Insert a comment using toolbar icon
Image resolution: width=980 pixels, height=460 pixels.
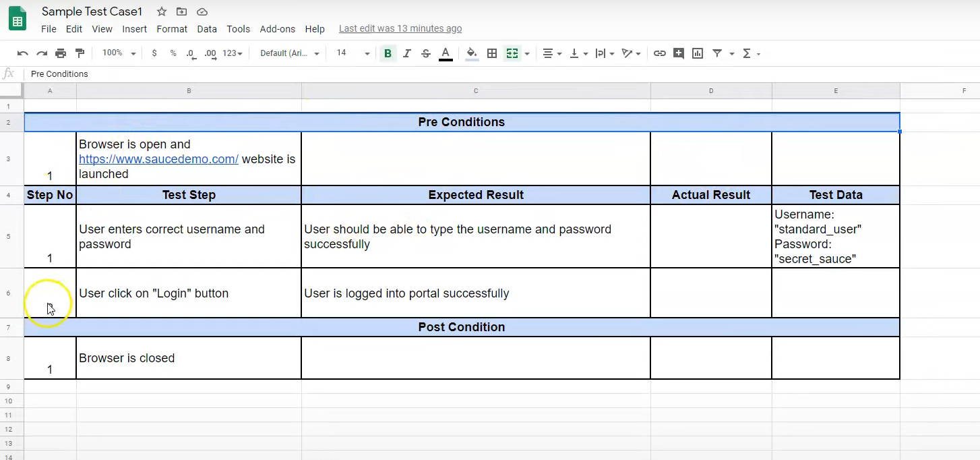(x=679, y=53)
